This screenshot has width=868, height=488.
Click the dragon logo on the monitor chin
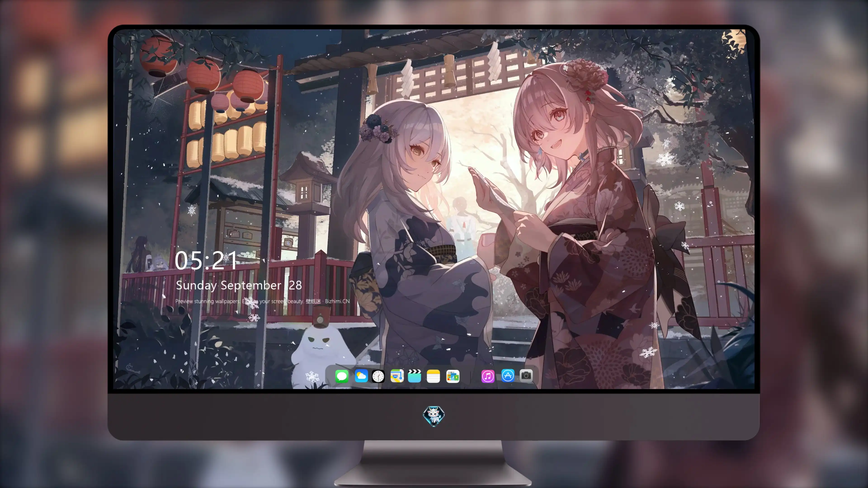point(434,416)
